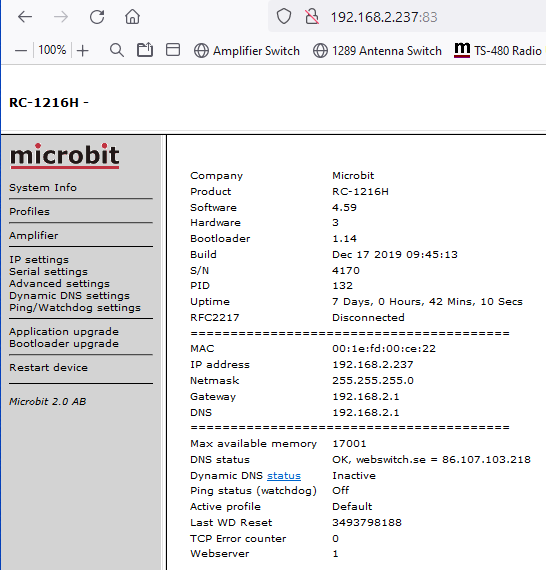Open IP settings
The height and width of the screenshot is (570, 546).
pos(39,260)
